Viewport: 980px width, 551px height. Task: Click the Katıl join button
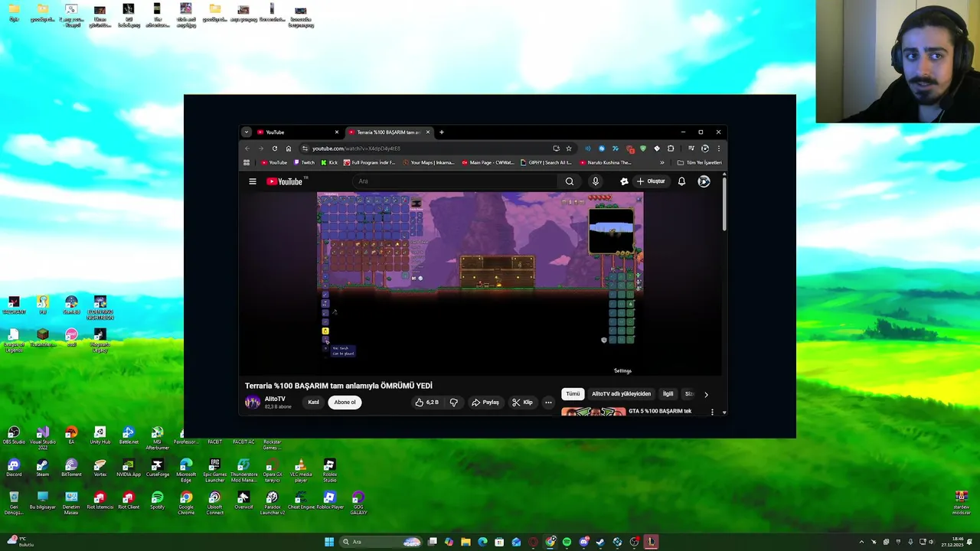[x=313, y=402]
